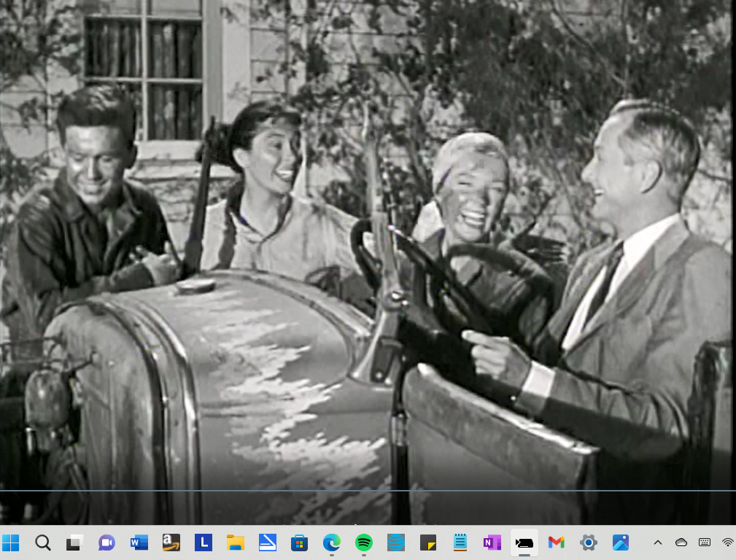Viewport: 736px width, 560px height.
Task: Open the blue Scan app
Action: pos(268,542)
